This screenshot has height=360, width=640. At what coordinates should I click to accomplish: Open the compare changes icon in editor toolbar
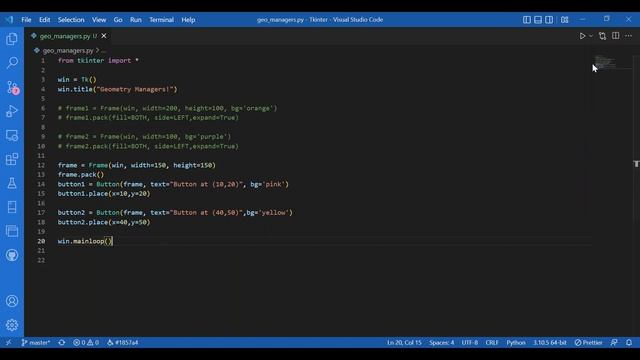point(602,36)
